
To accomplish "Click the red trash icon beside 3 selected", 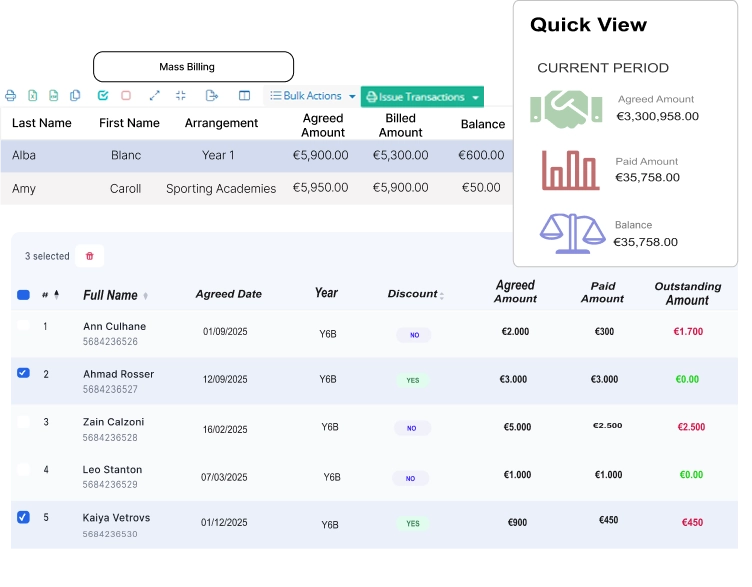I will tap(89, 256).
